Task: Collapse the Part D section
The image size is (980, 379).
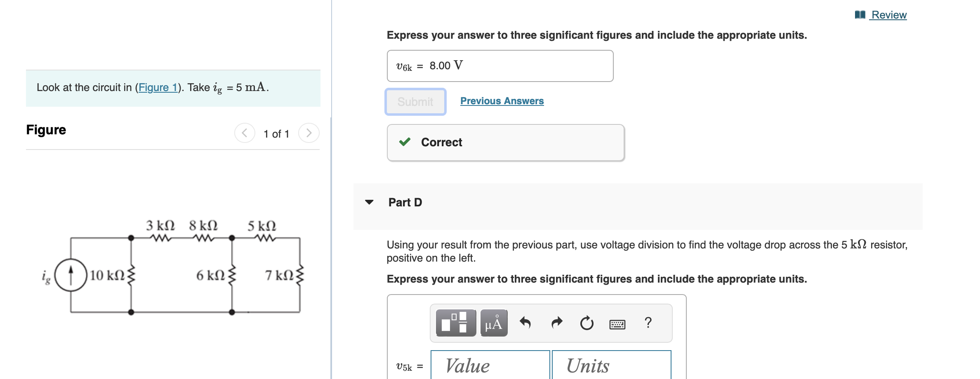Action: [x=370, y=202]
